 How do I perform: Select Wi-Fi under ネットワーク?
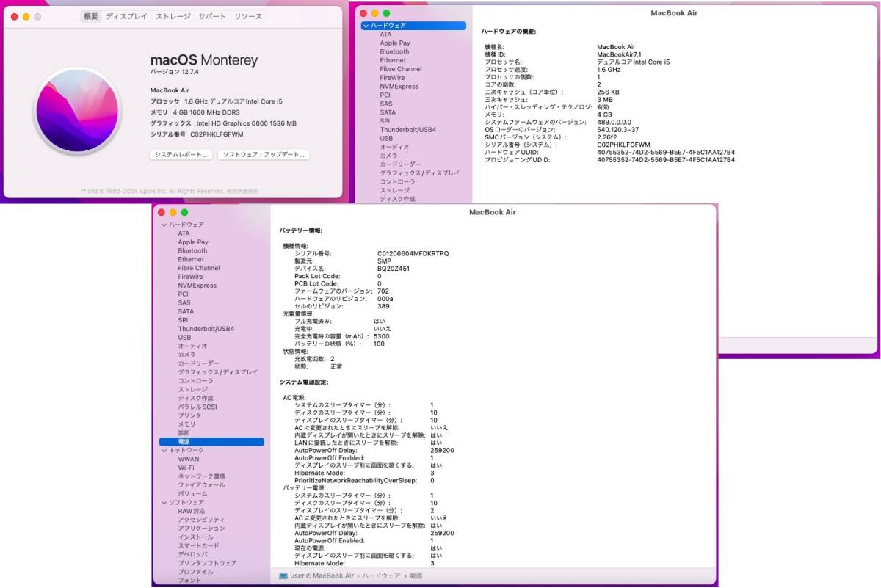click(186, 468)
